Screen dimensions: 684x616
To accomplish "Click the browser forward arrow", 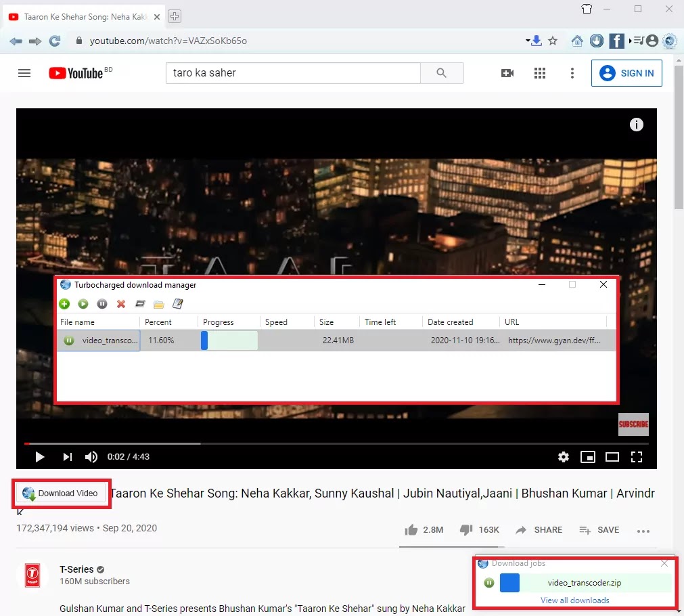I will pyautogui.click(x=35, y=41).
